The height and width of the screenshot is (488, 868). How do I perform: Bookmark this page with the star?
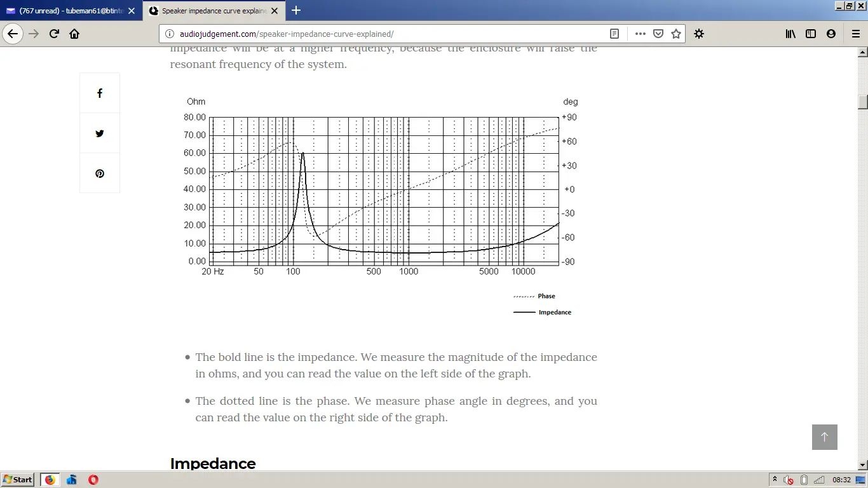(x=676, y=34)
